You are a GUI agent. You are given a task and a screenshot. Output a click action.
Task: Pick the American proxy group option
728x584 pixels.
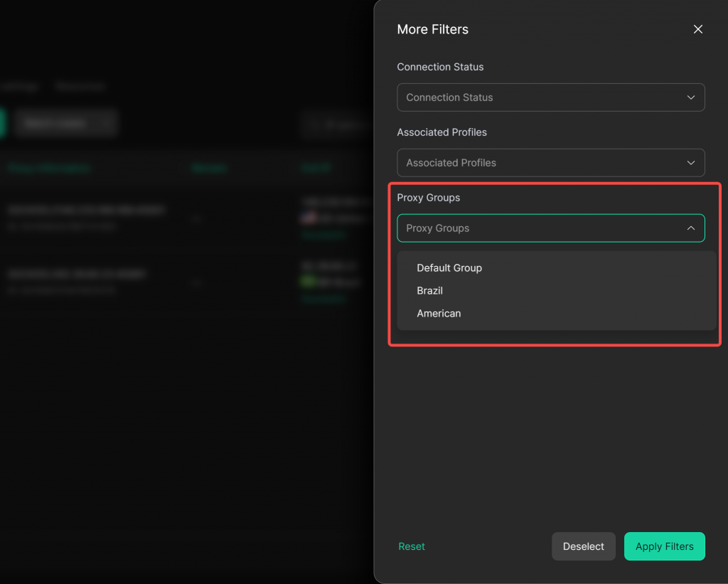pyautogui.click(x=439, y=314)
